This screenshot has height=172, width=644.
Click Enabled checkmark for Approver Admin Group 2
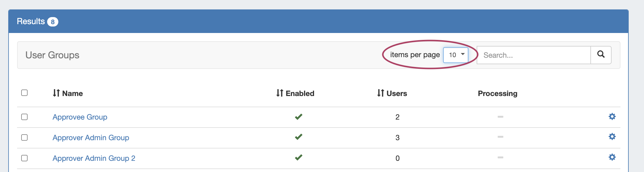coord(298,157)
